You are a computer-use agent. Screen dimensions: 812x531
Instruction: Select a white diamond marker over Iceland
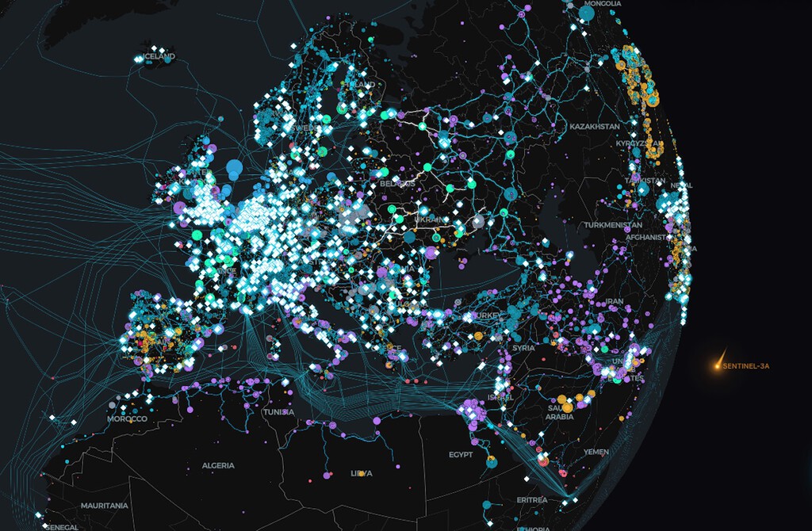(x=153, y=50)
